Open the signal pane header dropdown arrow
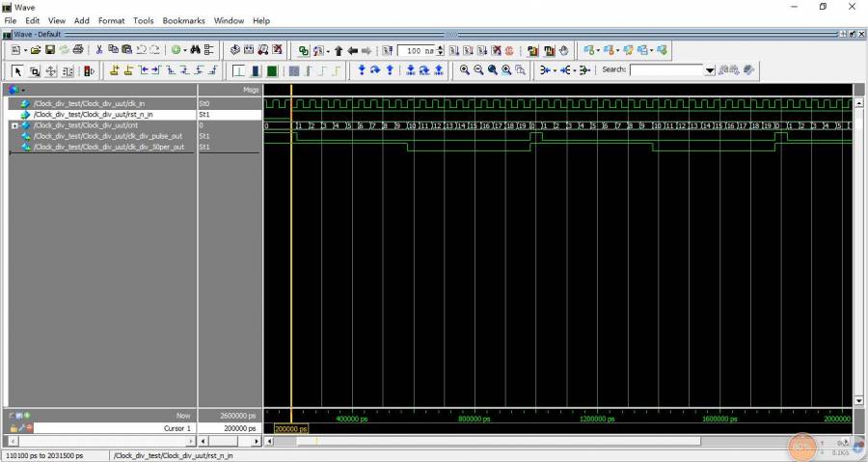The image size is (868, 462). click(24, 90)
